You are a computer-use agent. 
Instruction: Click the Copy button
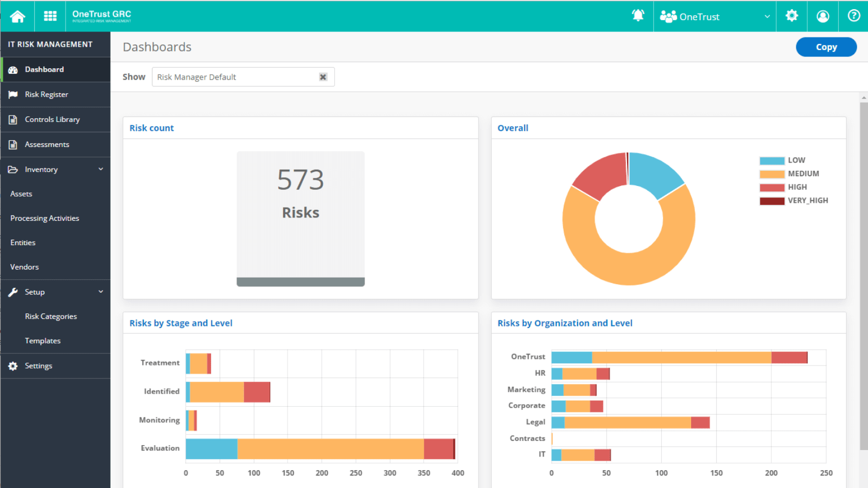pyautogui.click(x=826, y=47)
